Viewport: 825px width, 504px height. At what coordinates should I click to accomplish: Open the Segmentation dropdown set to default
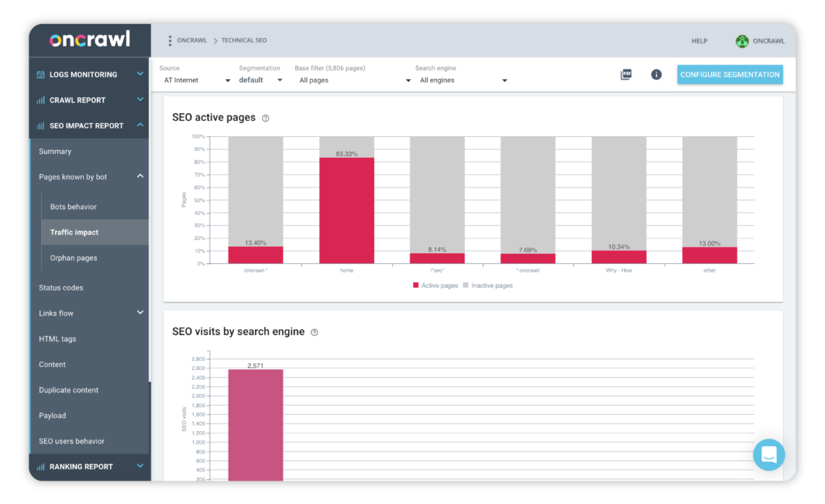pyautogui.click(x=261, y=80)
